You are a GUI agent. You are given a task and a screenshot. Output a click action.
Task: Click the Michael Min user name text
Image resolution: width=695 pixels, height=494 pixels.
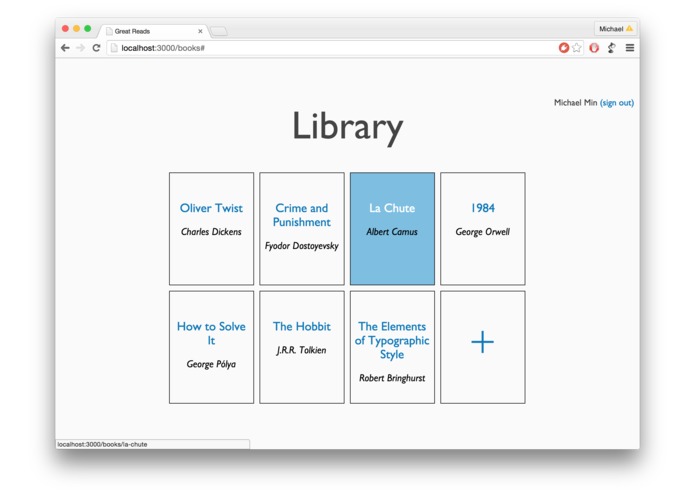575,103
